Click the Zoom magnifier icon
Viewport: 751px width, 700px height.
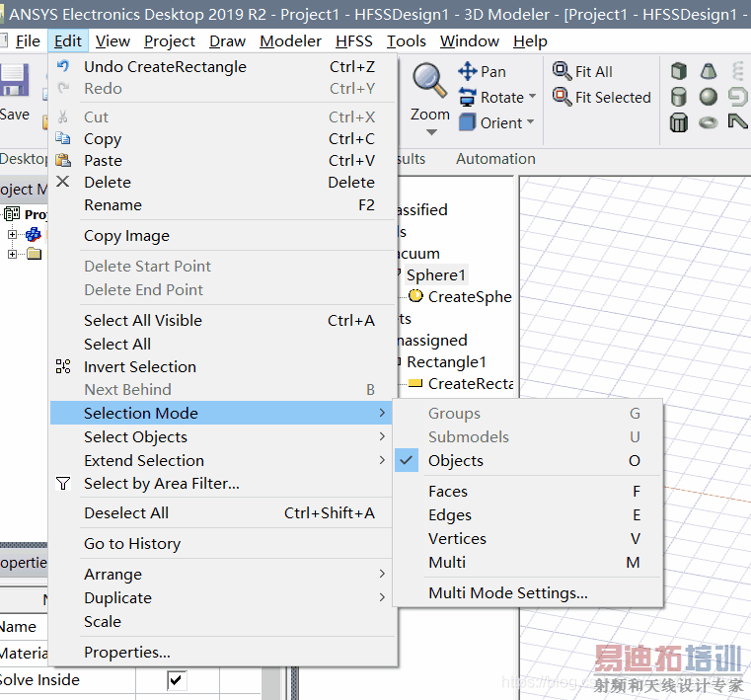[x=429, y=80]
